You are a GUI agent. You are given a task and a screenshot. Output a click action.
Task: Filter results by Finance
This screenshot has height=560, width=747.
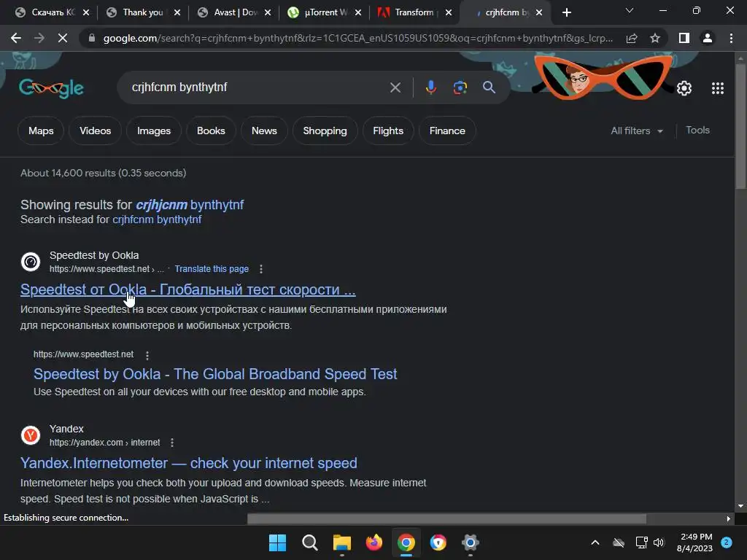tap(447, 131)
